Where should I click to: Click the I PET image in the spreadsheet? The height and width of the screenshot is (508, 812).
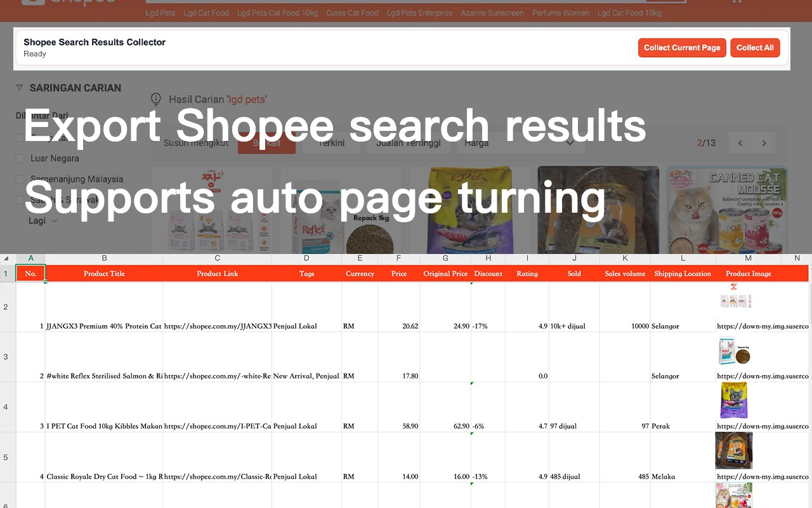pos(734,400)
